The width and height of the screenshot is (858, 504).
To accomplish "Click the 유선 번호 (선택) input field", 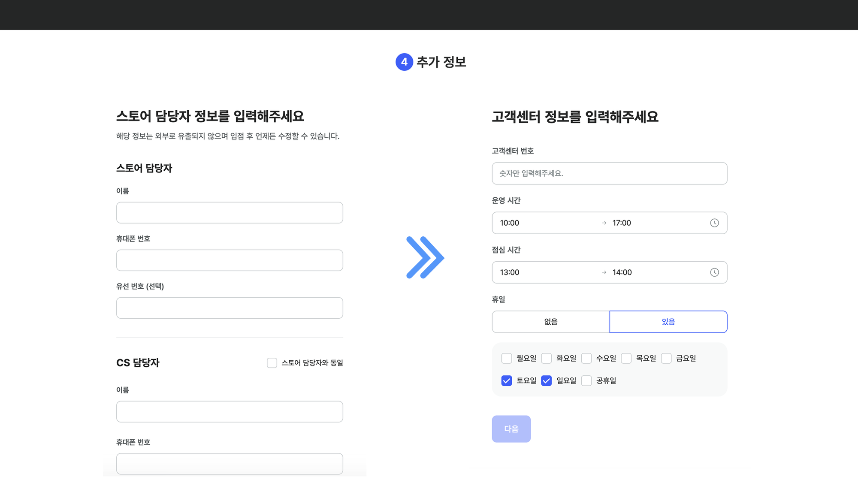I will [230, 308].
